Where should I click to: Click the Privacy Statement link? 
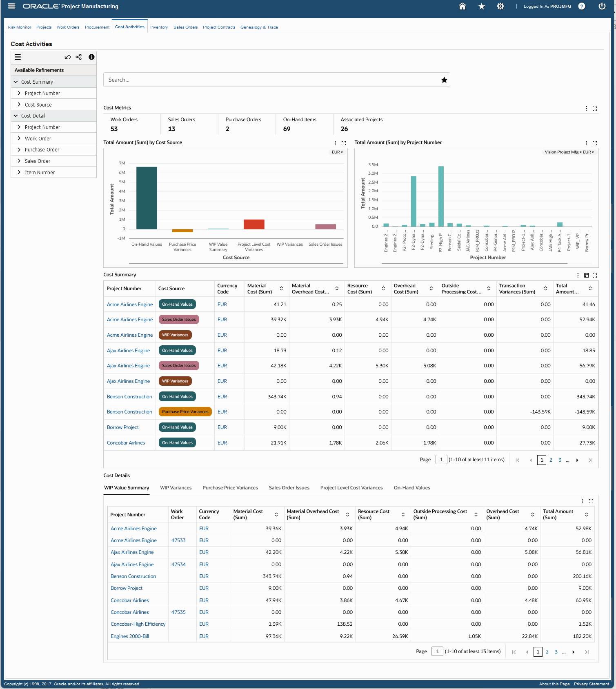point(592,684)
